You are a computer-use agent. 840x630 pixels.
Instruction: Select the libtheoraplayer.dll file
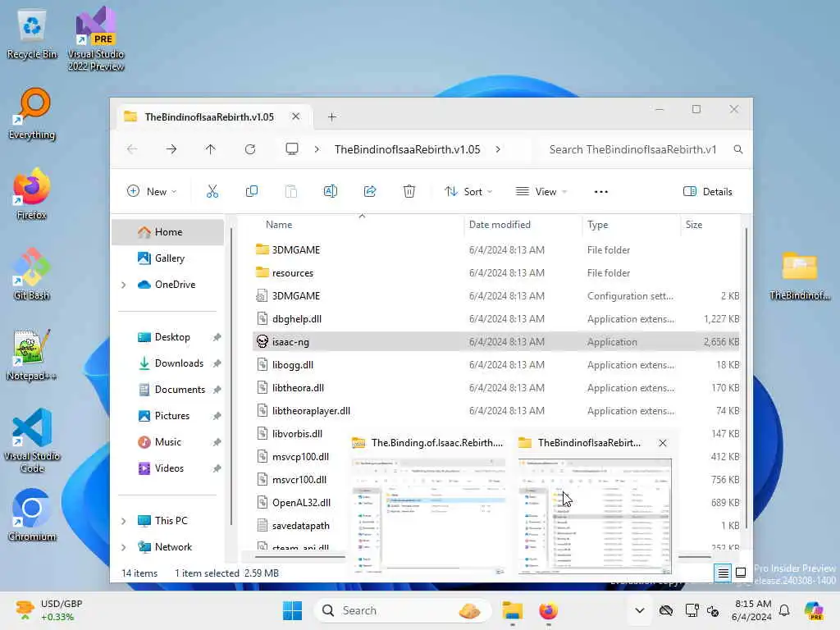(495, 411)
